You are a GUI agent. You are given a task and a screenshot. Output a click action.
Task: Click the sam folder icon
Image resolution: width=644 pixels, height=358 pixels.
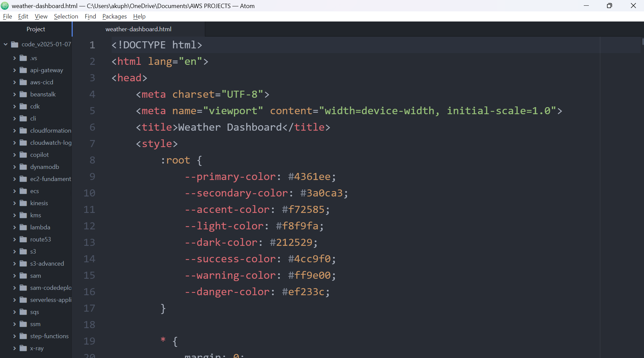23,276
